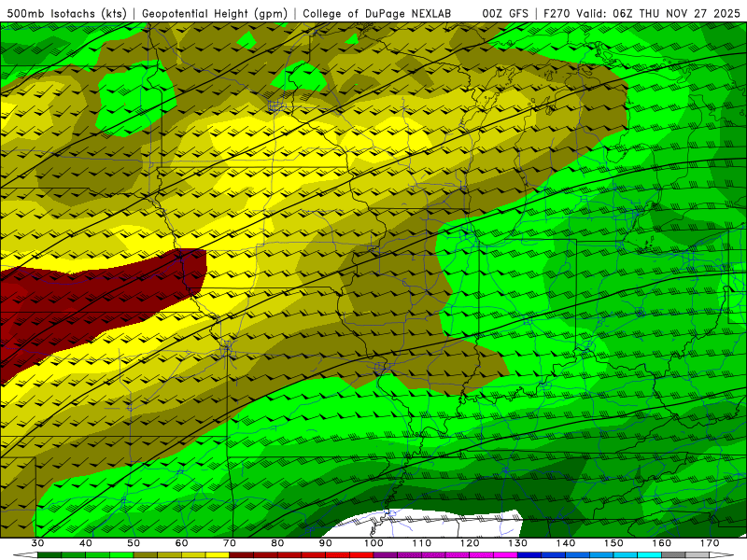Click the legend value 130
The width and height of the screenshot is (747, 560).
pyautogui.click(x=517, y=543)
